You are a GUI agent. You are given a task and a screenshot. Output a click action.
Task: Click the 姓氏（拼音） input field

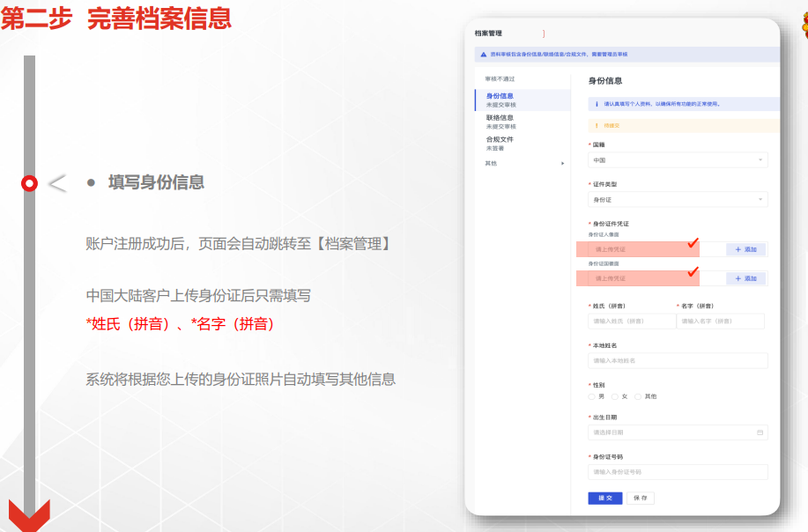[x=631, y=321]
